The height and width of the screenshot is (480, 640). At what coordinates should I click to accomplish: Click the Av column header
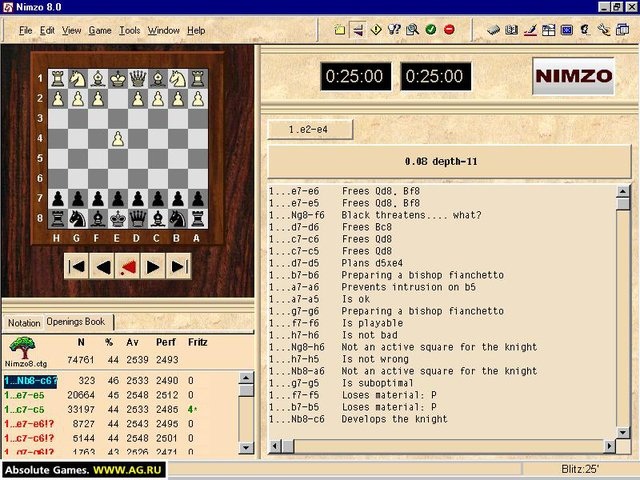coord(132,342)
